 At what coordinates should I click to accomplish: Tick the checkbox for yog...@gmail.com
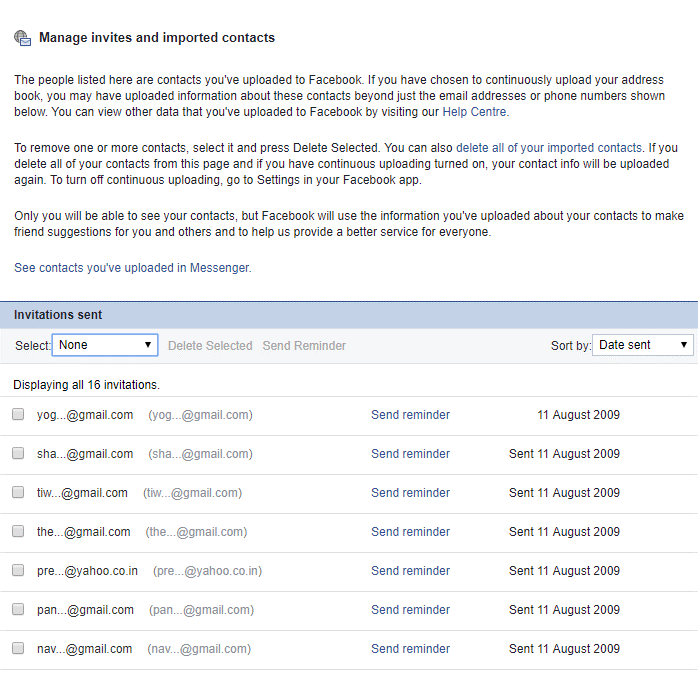point(18,414)
